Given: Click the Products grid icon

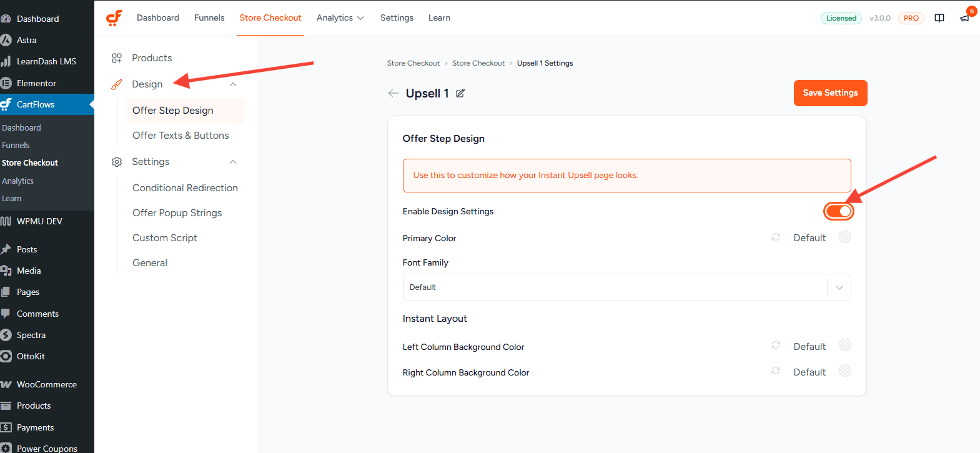Looking at the screenshot, I should pyautogui.click(x=117, y=58).
